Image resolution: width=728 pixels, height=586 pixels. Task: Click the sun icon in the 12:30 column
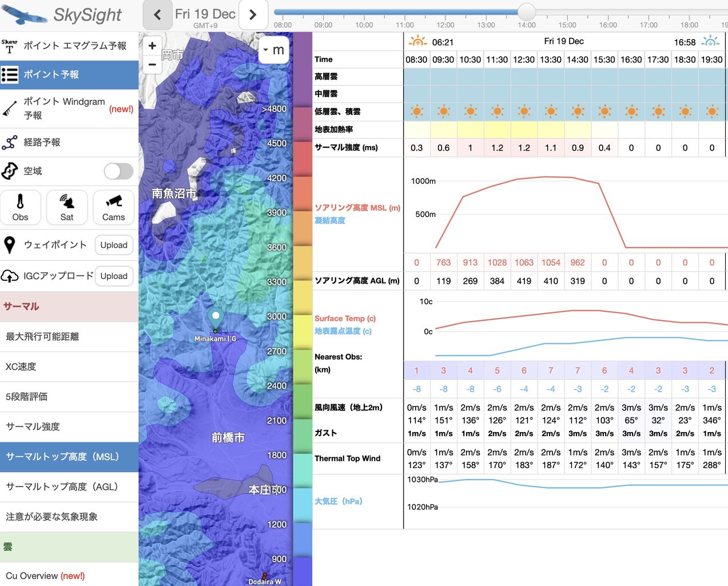coord(524,112)
